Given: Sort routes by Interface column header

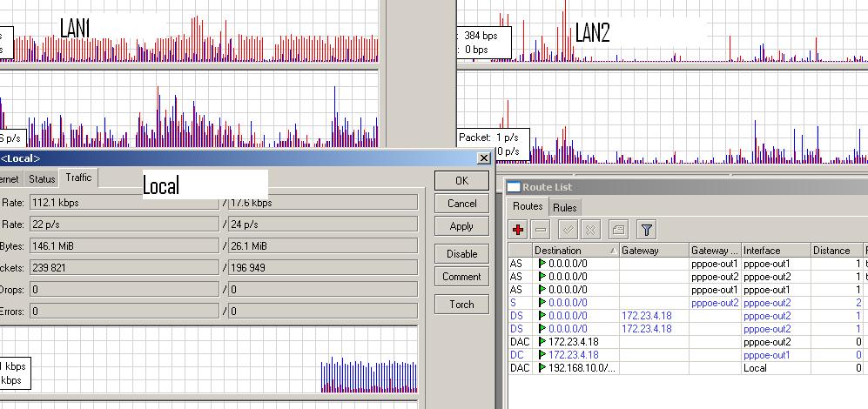Looking at the screenshot, I should click(x=776, y=251).
